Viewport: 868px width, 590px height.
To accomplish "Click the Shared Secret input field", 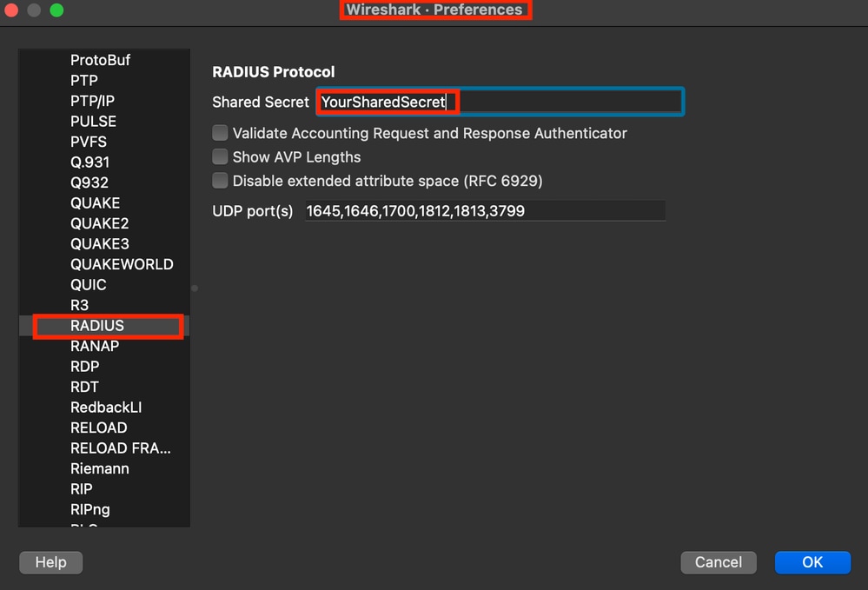I will [500, 102].
